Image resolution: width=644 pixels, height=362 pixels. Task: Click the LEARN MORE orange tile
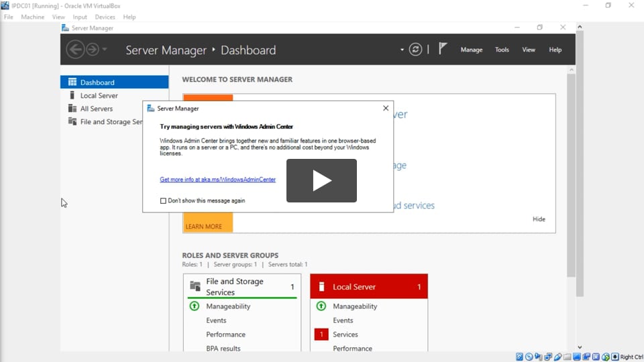click(x=204, y=227)
